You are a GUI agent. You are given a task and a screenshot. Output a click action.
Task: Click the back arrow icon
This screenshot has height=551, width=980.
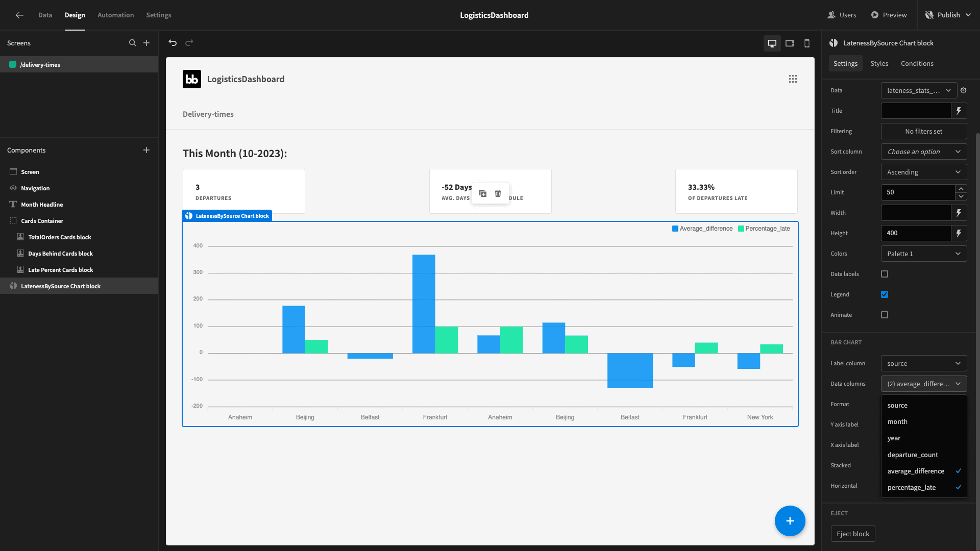[x=19, y=15]
